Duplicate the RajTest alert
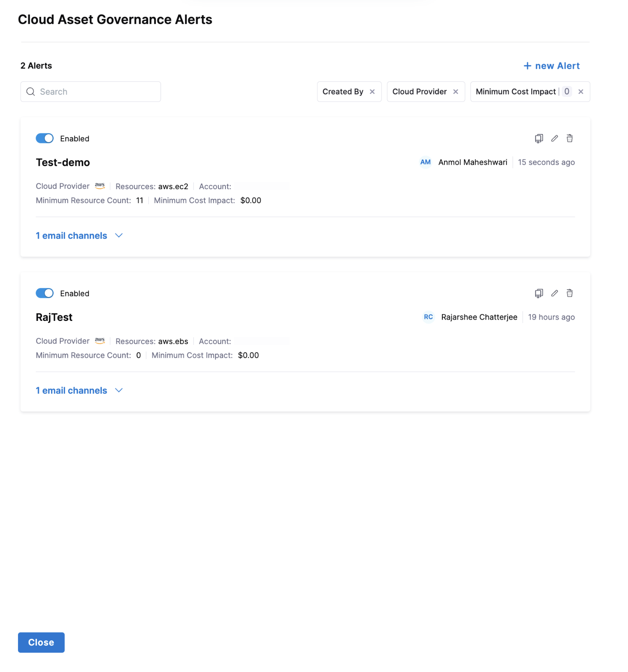This screenshot has width=628, height=672. (539, 293)
